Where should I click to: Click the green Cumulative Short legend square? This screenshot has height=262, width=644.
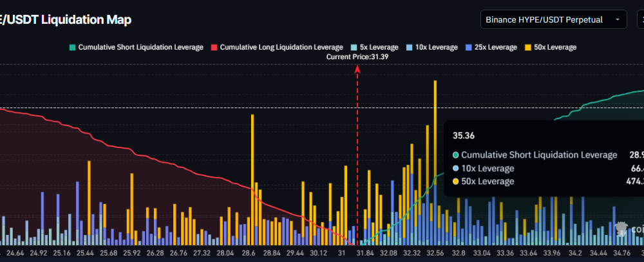(73, 47)
